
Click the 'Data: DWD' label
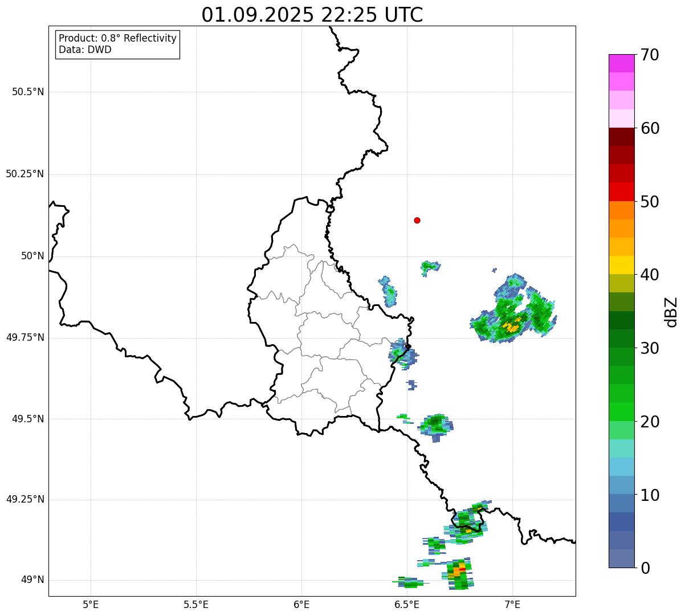tap(85, 50)
